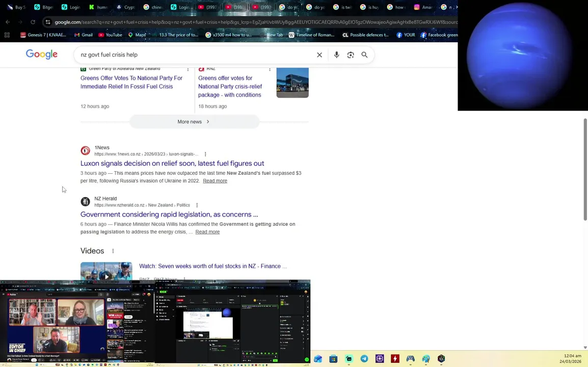Image resolution: width=588 pixels, height=367 pixels.
Task: Expand More news results
Action: coord(194,122)
